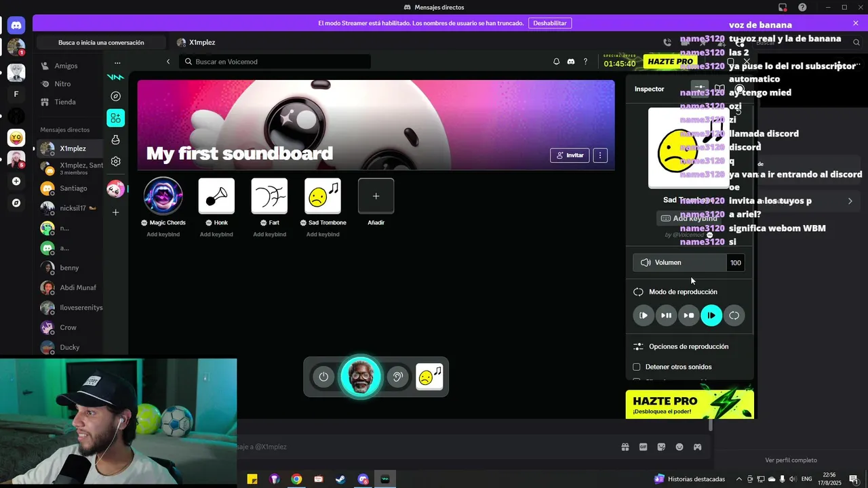Play the Honk sound
868x488 pixels.
point(216,196)
